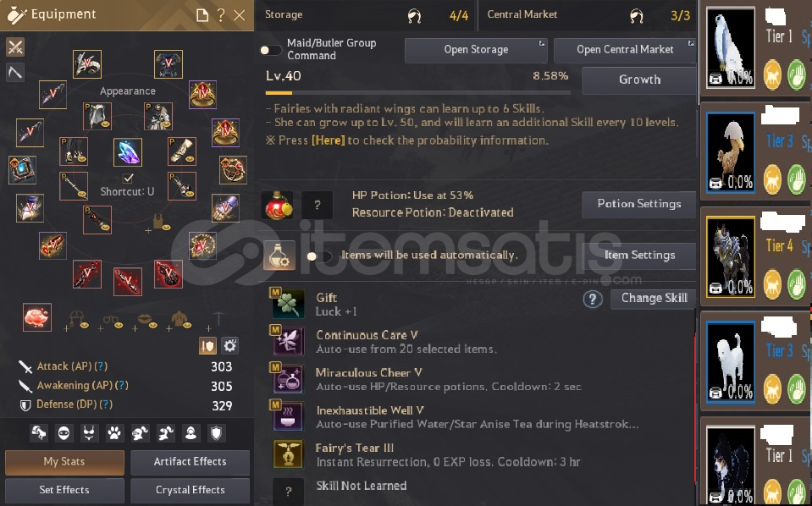Click the help icon beside Change Skill

(593, 299)
